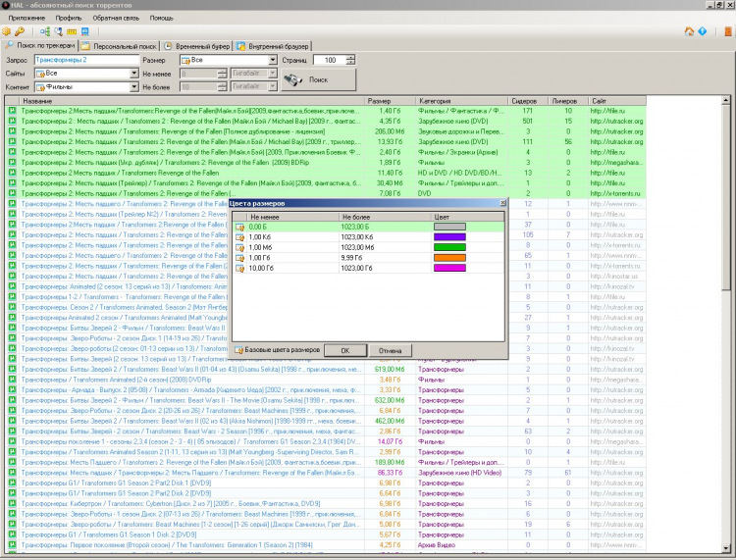Click the blue info diamond icon
Viewport: 736px width, 560px height.
[703, 31]
